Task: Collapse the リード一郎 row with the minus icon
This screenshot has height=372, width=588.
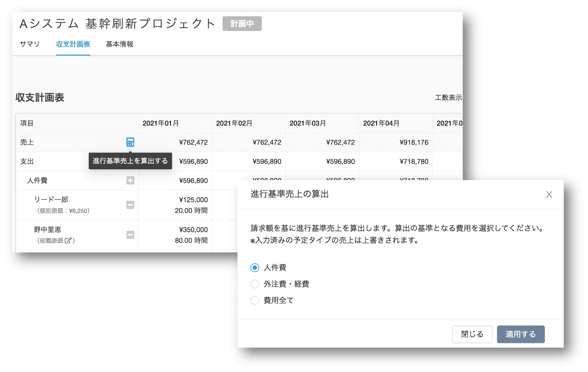Action: point(130,205)
